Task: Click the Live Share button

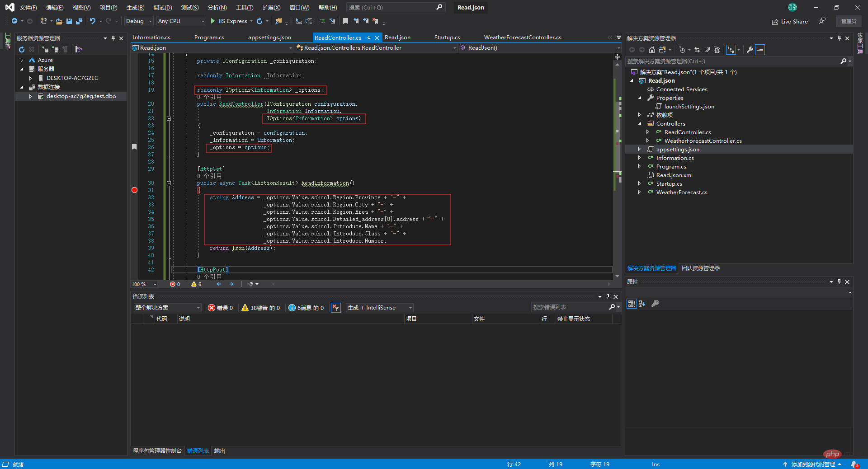Action: [x=790, y=21]
